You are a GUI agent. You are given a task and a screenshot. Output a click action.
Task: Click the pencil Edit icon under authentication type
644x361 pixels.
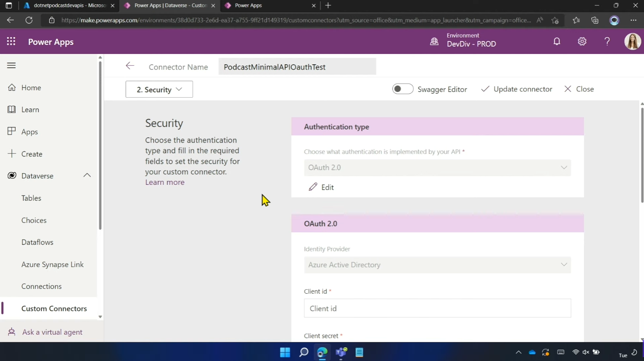313,187
